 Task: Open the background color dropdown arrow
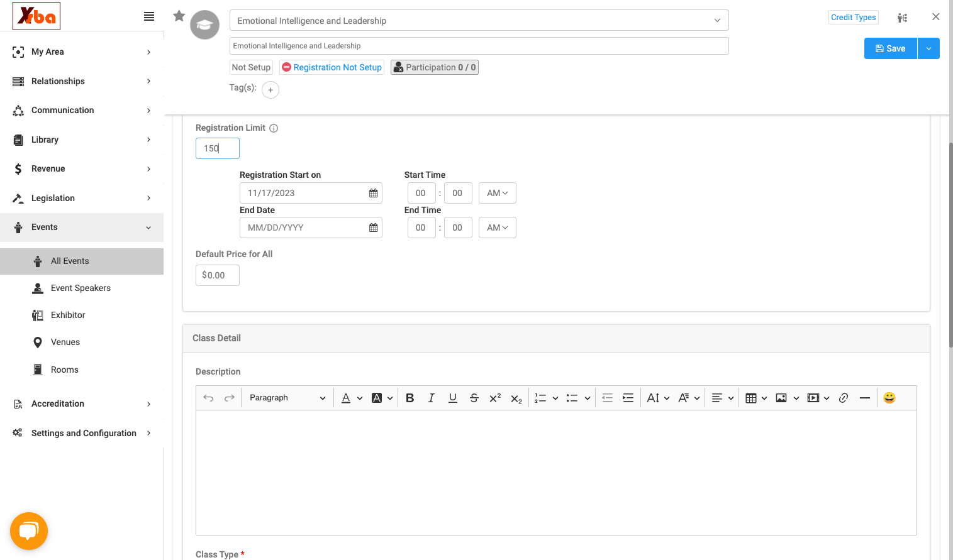pyautogui.click(x=390, y=398)
